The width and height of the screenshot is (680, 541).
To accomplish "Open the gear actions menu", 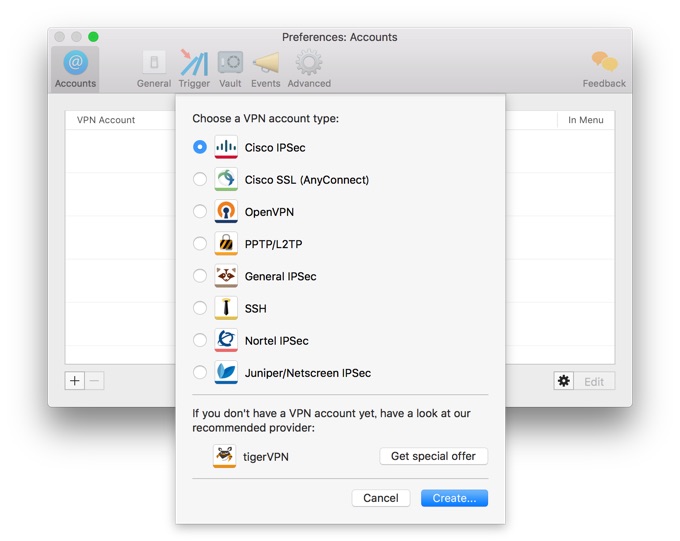I will coord(564,381).
